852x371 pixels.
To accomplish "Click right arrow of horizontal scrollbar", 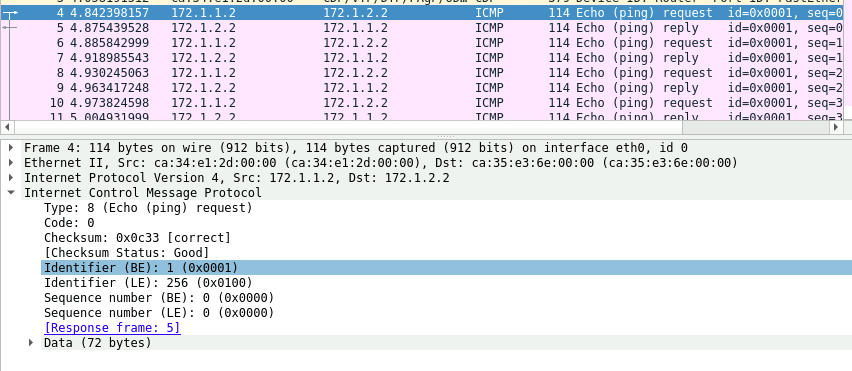I will [836, 127].
